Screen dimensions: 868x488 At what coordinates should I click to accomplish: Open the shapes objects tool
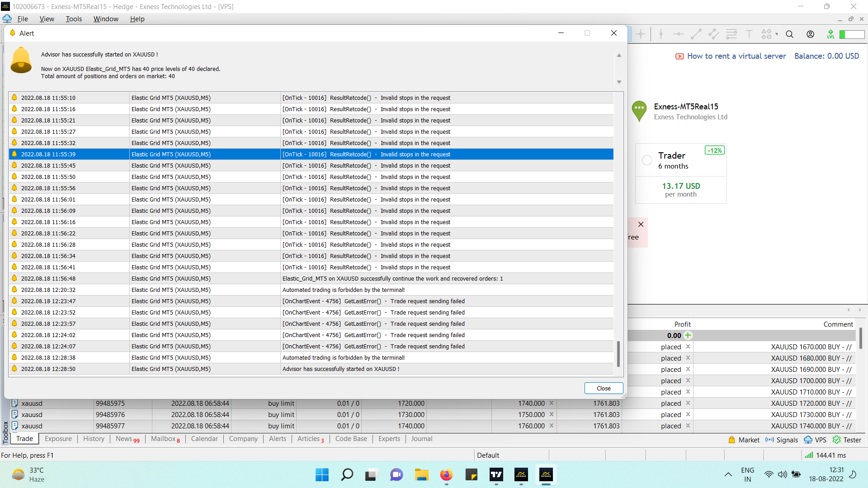[766, 34]
